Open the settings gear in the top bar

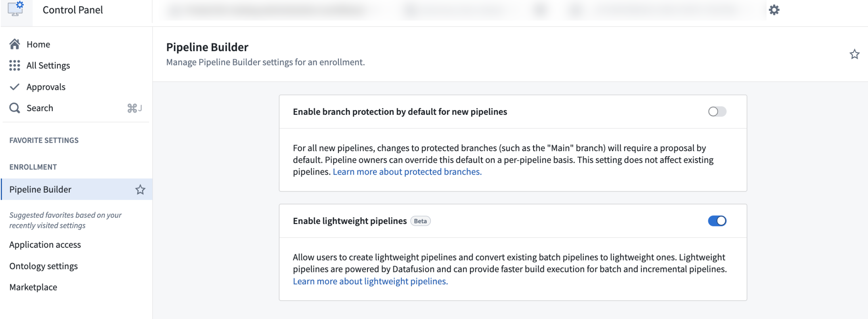click(x=775, y=9)
